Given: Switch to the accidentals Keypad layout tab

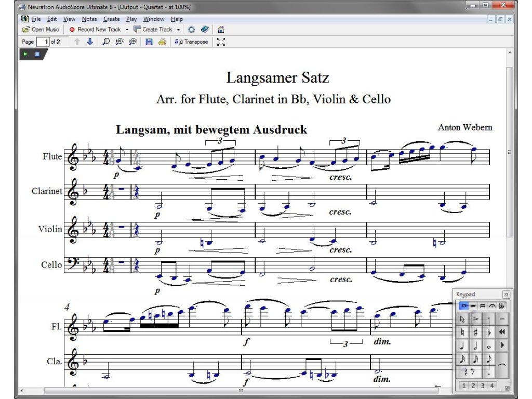Looking at the screenshot, I should point(501,306).
